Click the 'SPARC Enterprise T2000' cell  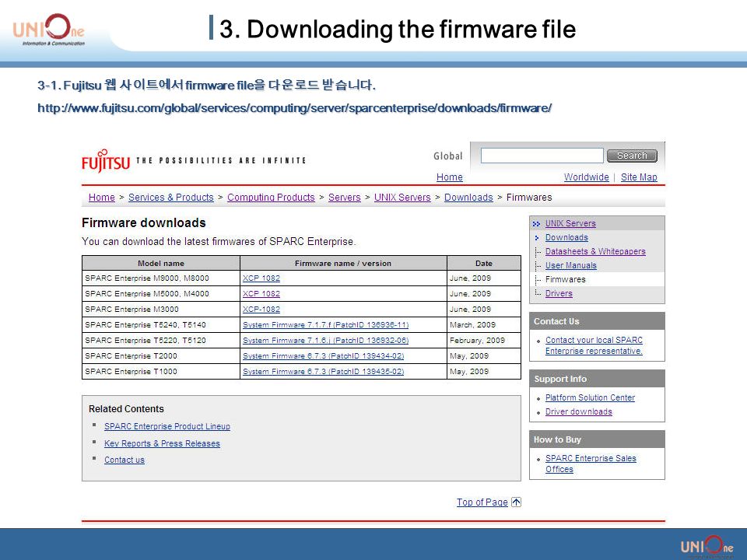click(161, 355)
